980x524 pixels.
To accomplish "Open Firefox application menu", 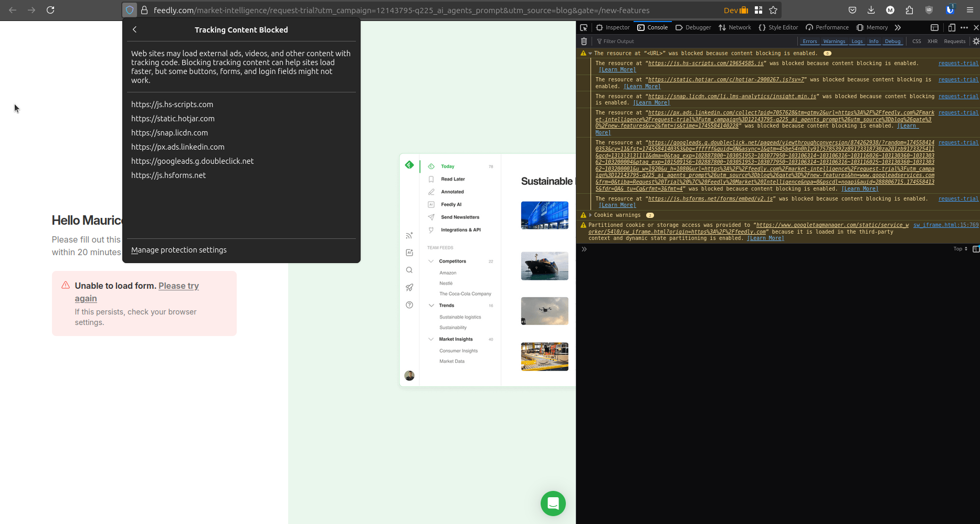I will (971, 10).
